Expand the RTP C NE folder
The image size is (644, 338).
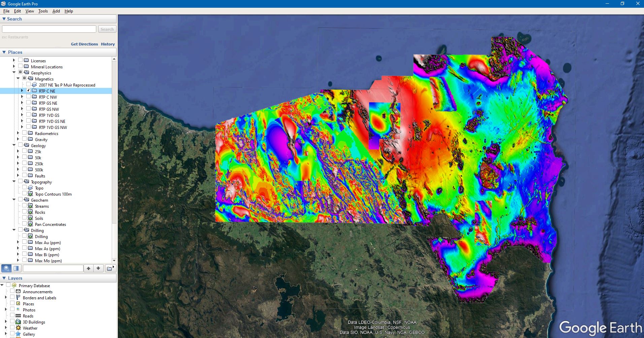tap(22, 91)
